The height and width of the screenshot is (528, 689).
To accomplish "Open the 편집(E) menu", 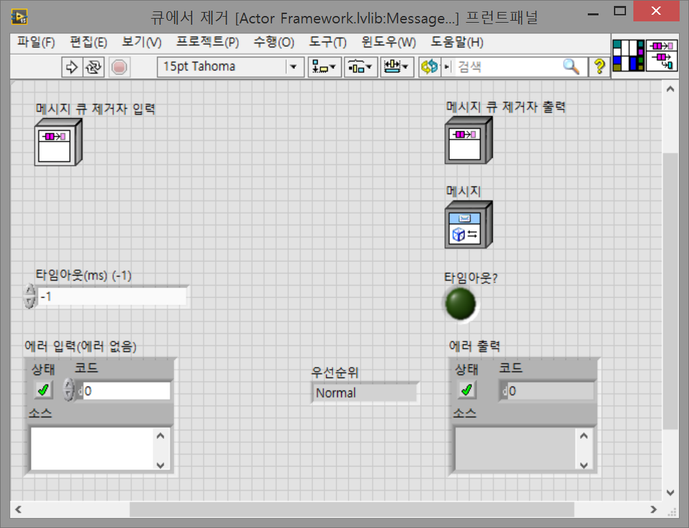I will tap(88, 43).
